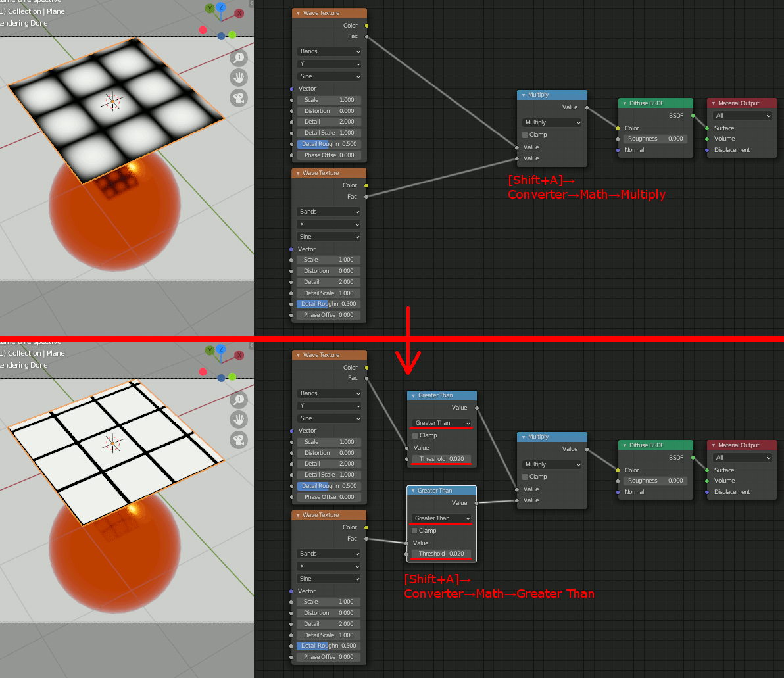The height and width of the screenshot is (678, 784).
Task: Collapse upper screenshot's X Wave Texture node
Action: click(x=298, y=173)
